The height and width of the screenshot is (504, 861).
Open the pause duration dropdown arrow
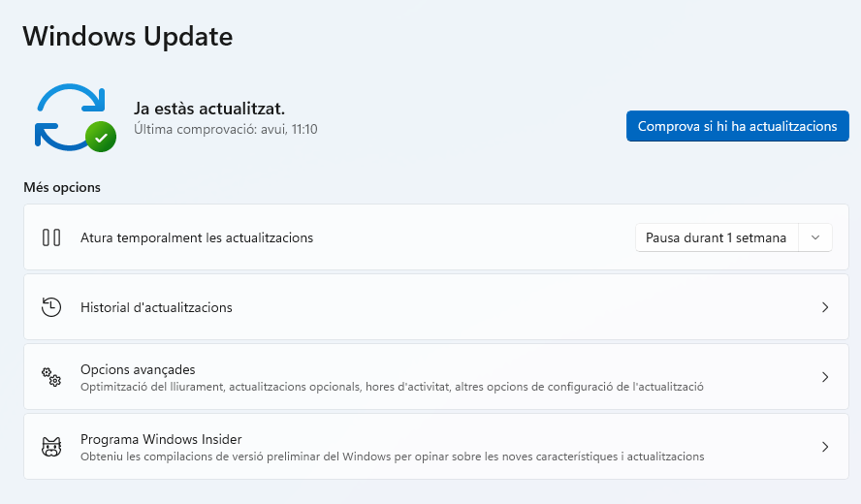coord(815,237)
